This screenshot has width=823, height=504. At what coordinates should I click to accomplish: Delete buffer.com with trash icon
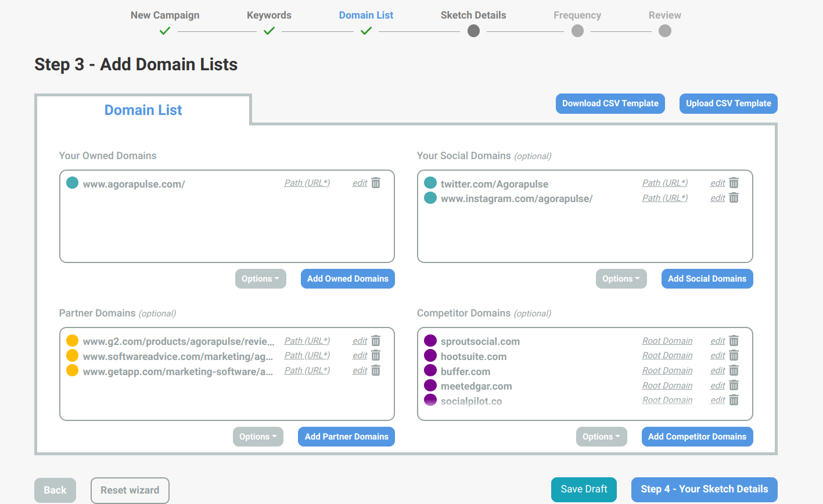[734, 370]
